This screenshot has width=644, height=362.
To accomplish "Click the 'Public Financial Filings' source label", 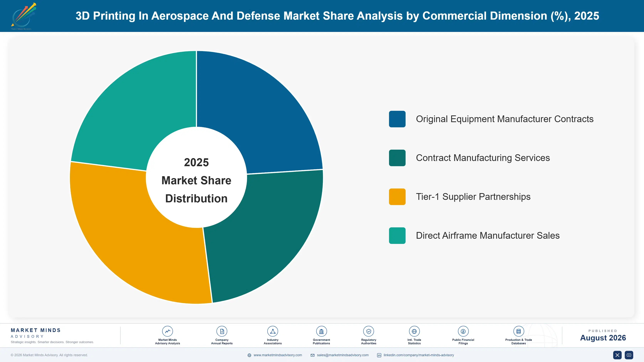I will pos(463,342).
